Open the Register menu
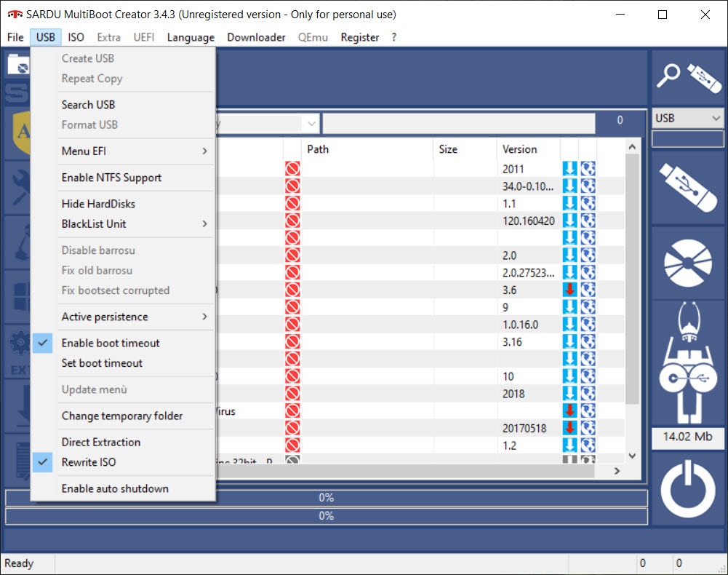 point(360,37)
